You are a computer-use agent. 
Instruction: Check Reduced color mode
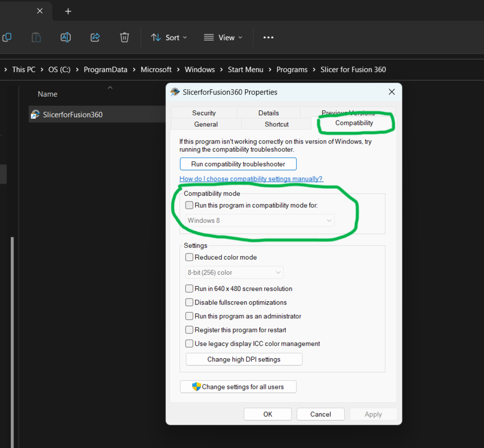pos(189,257)
